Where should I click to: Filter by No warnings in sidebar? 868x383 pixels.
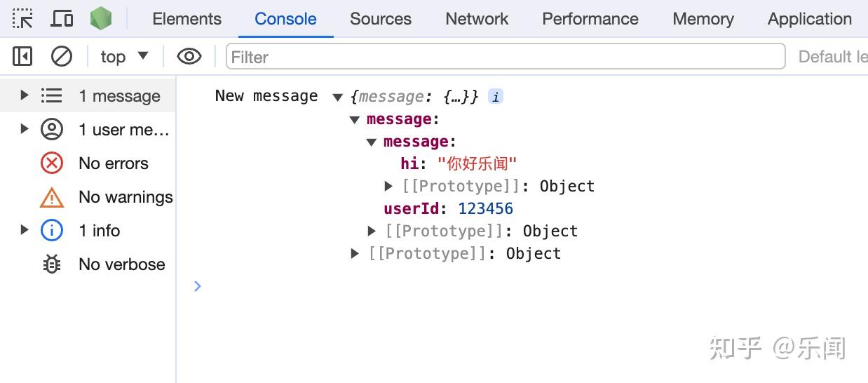point(107,197)
